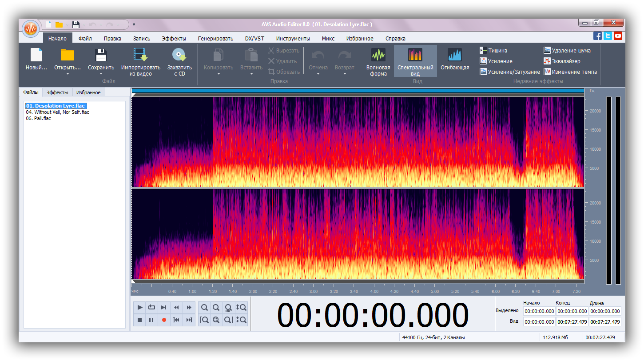
Task: Click the Импортировать из видео icon
Action: (140, 55)
